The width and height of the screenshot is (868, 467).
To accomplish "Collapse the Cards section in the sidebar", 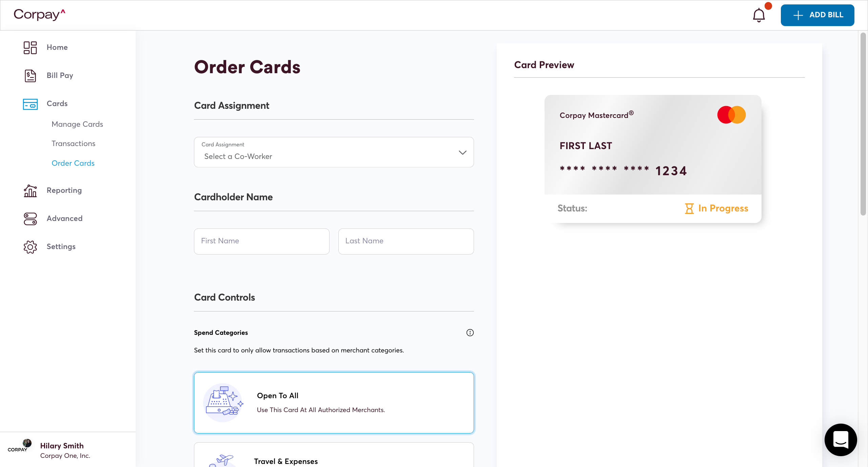I will pyautogui.click(x=57, y=104).
